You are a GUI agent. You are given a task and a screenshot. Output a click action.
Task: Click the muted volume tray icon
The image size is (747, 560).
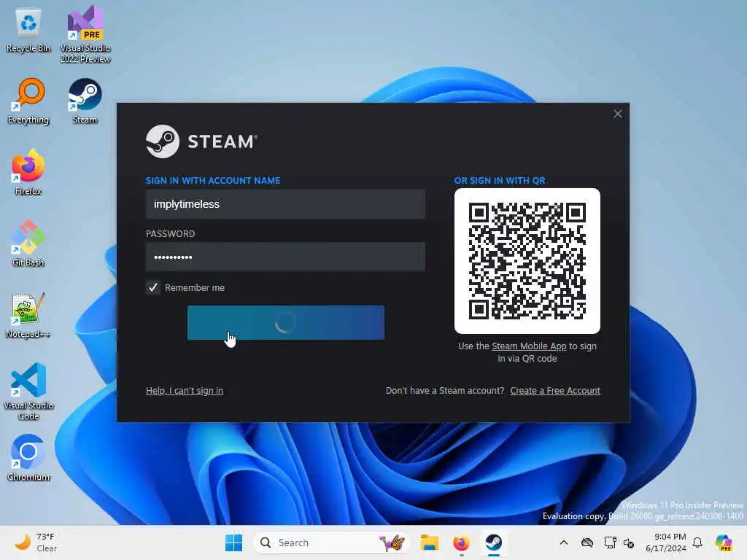click(x=629, y=543)
